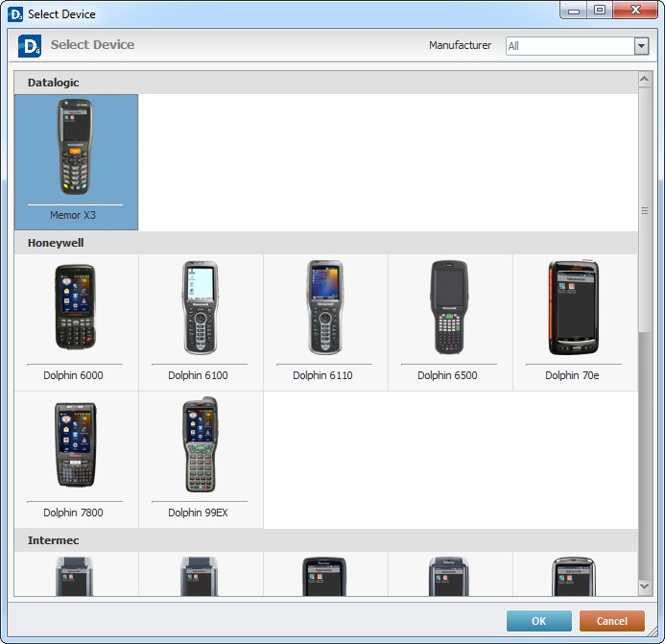Select the Dolphin 99EX device image
665x644 pixels.
coord(201,444)
